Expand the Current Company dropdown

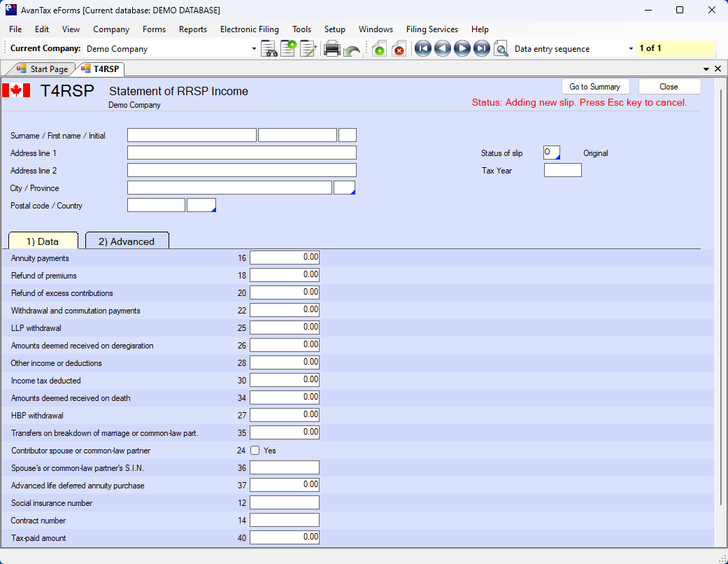(x=254, y=49)
